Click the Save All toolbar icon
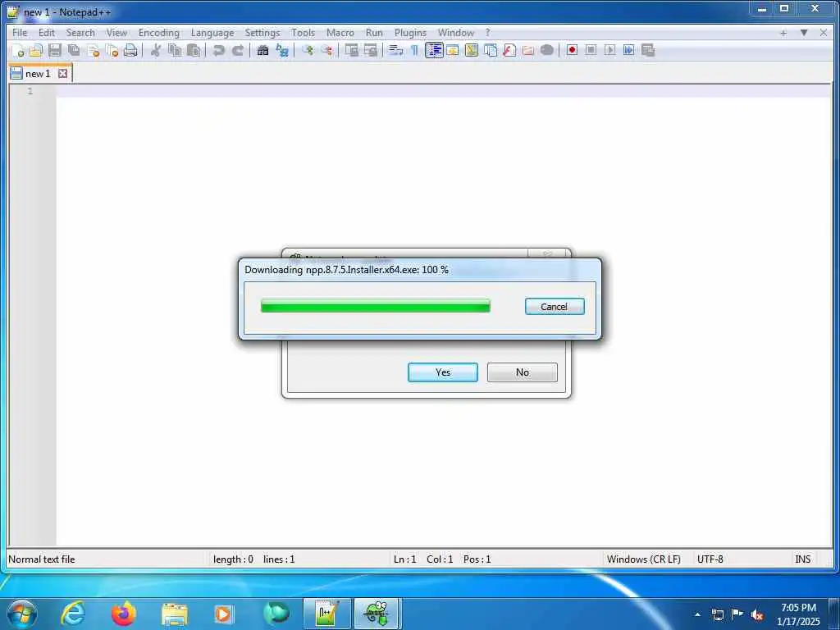The height and width of the screenshot is (630, 840). (x=74, y=50)
